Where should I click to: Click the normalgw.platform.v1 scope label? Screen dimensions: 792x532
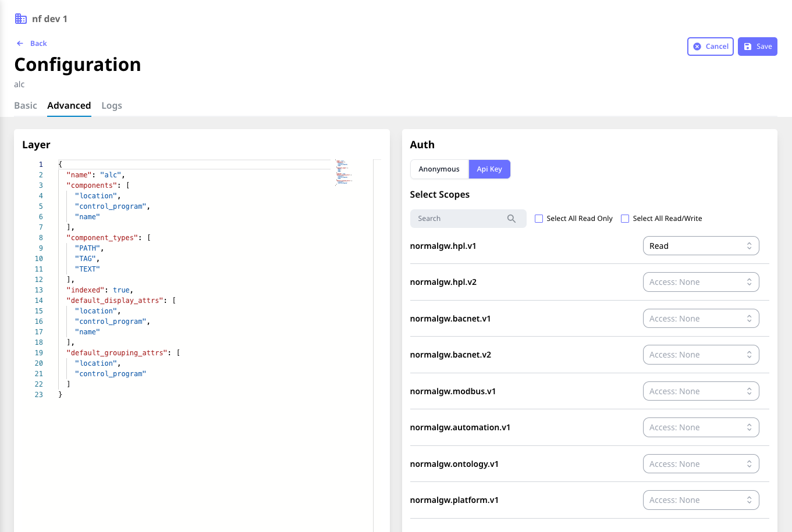tap(454, 500)
